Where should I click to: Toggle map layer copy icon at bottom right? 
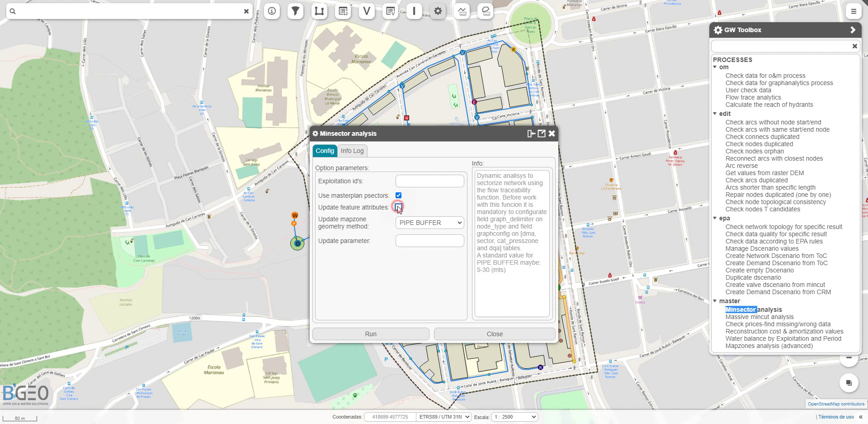(x=849, y=382)
